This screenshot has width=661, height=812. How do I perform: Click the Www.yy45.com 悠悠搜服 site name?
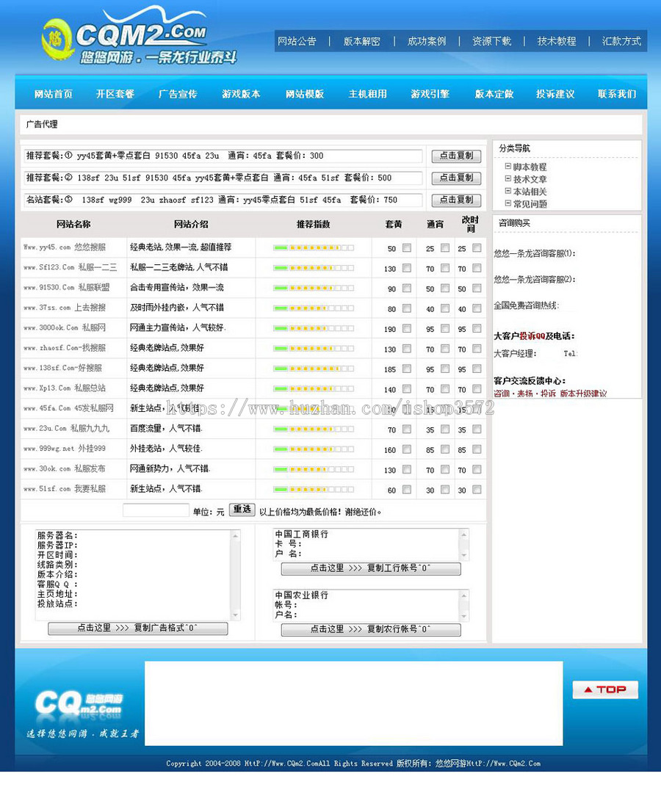point(64,247)
